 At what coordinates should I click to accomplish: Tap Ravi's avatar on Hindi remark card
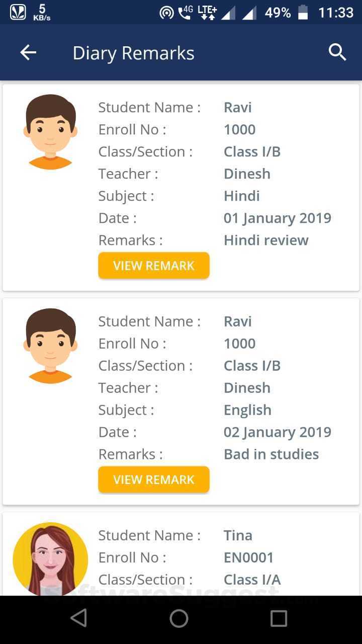point(50,132)
